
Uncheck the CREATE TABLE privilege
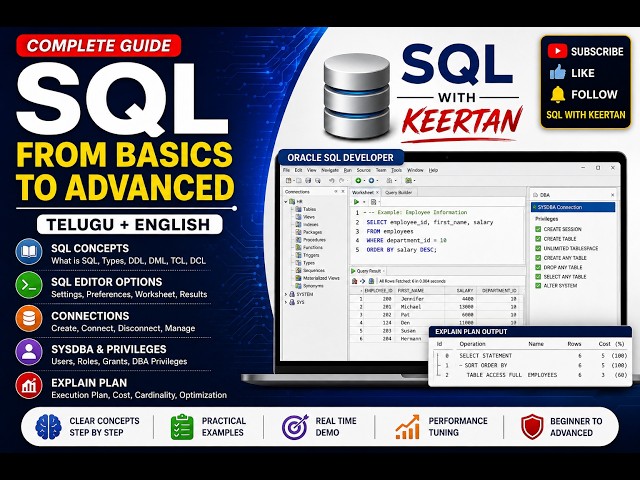(x=538, y=239)
